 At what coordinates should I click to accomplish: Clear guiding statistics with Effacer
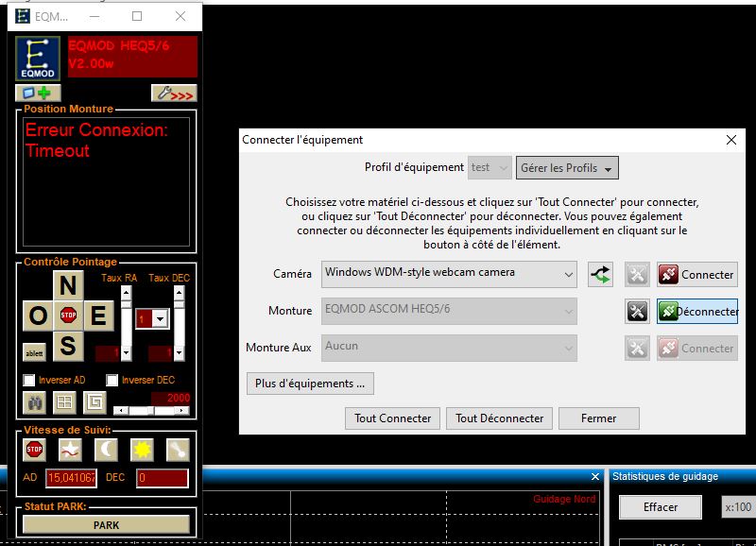(661, 507)
